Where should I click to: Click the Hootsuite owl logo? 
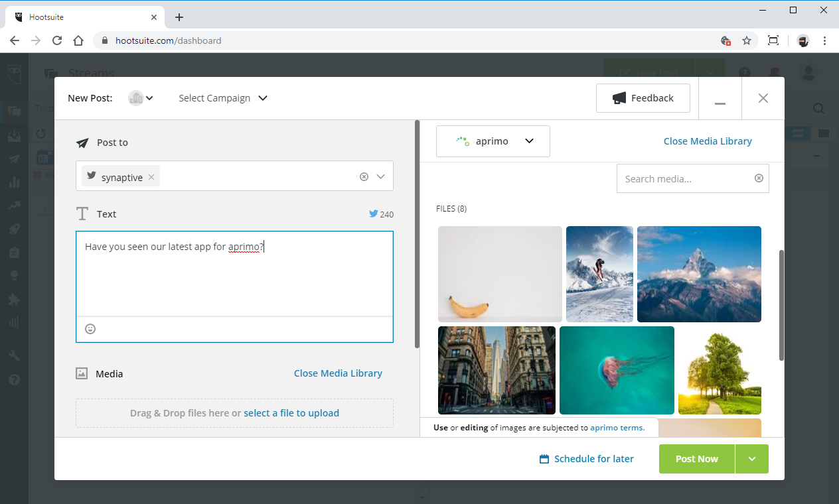tap(14, 72)
